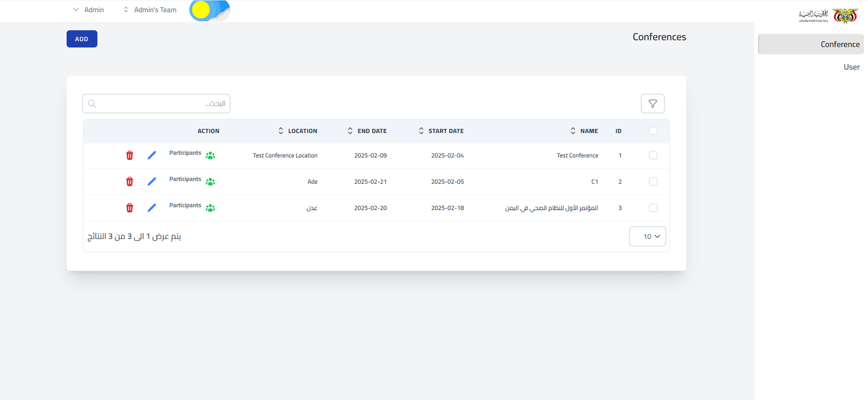Image resolution: width=868 pixels, height=400 pixels.
Task: Select all rows with header checkbox
Action: tap(653, 131)
